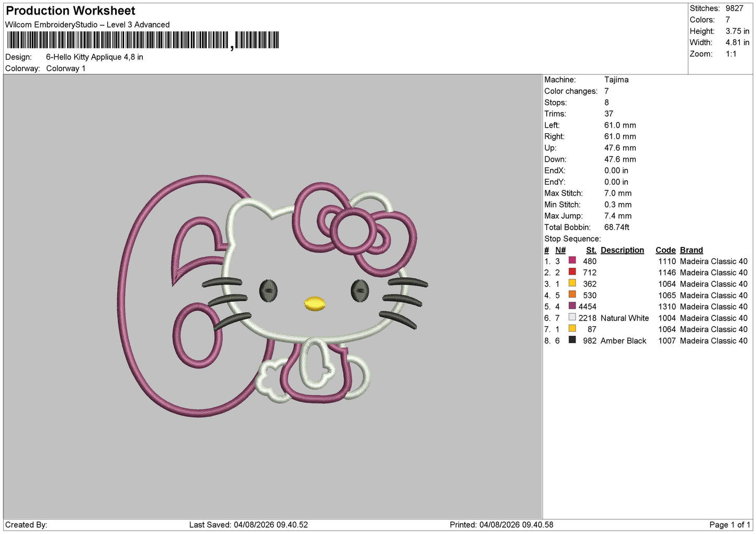Click the Description column header
Viewport: 756px width, 534px height.
click(622, 250)
